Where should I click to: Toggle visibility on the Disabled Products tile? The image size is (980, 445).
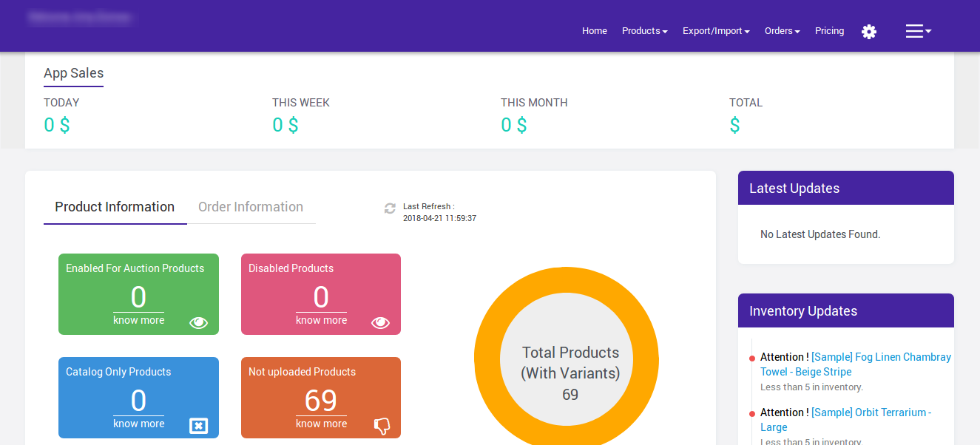380,322
